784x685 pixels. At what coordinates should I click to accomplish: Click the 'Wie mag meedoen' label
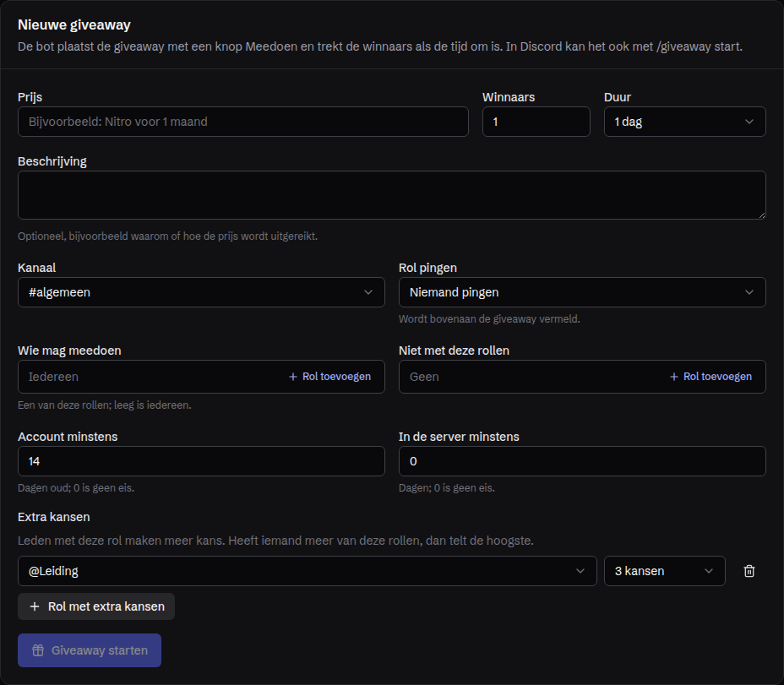pyautogui.click(x=69, y=351)
